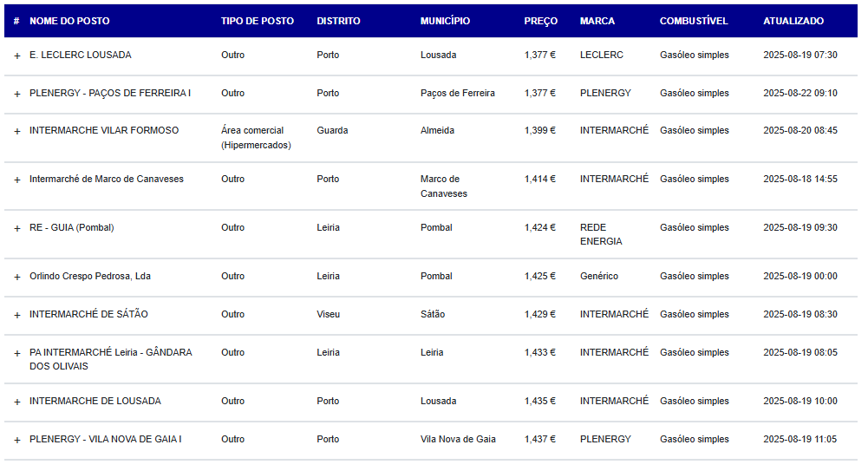Image resolution: width=868 pixels, height=471 pixels.
Task: Click the COMBUSTÍVEL column header
Action: point(693,21)
